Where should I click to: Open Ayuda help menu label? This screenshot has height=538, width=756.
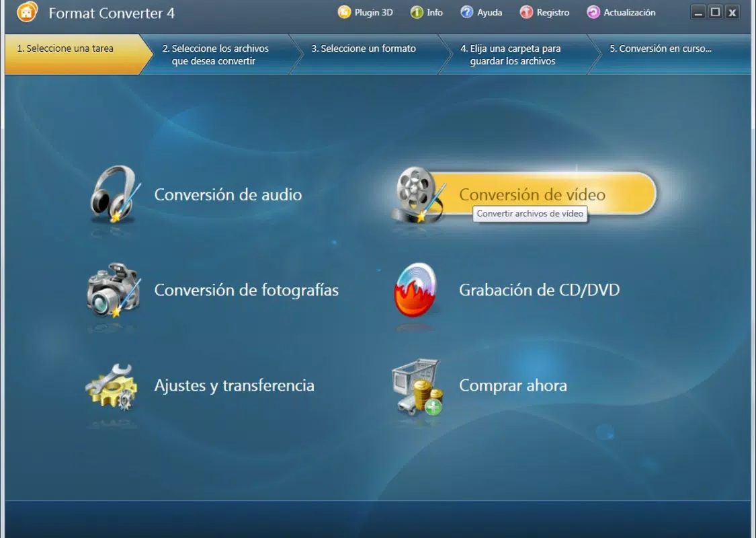(x=489, y=13)
